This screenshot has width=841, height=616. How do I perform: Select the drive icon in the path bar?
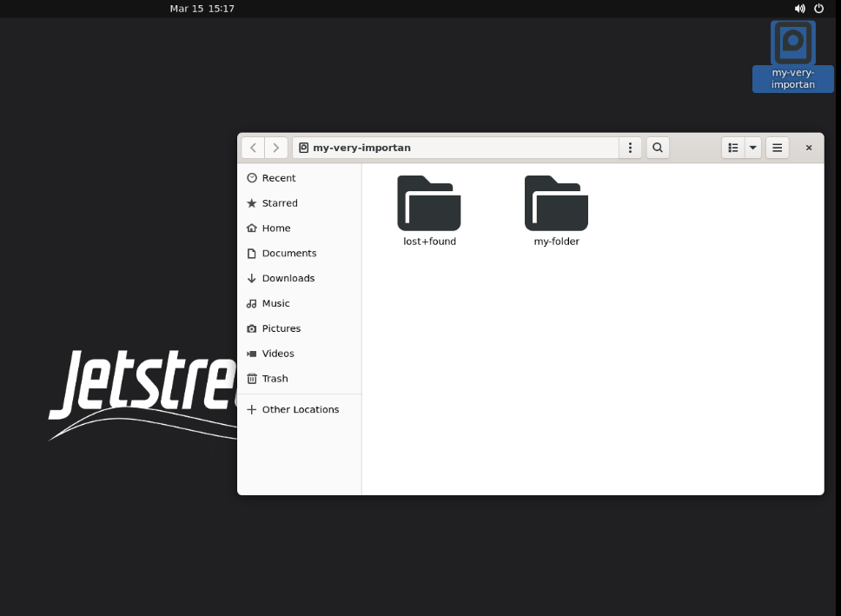point(303,148)
